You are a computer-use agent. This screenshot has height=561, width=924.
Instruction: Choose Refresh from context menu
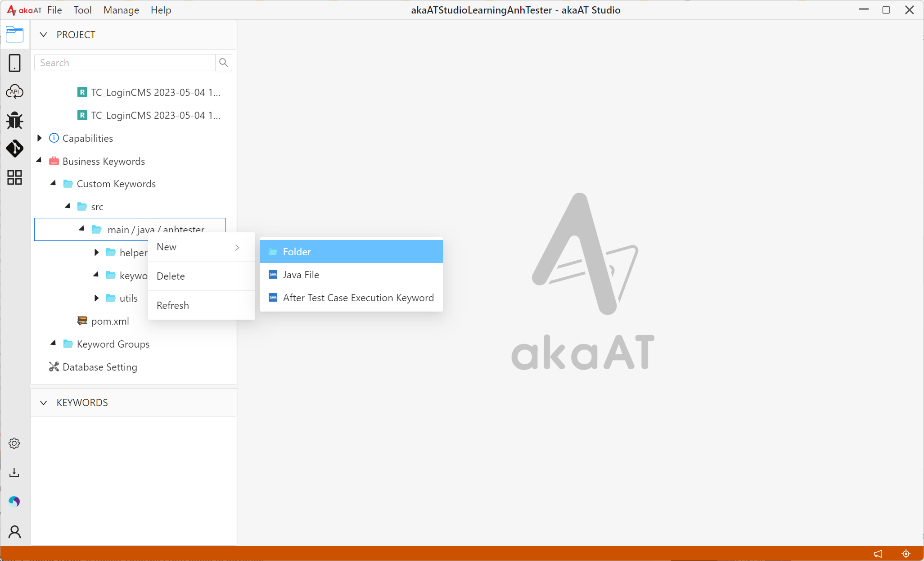(x=201, y=305)
